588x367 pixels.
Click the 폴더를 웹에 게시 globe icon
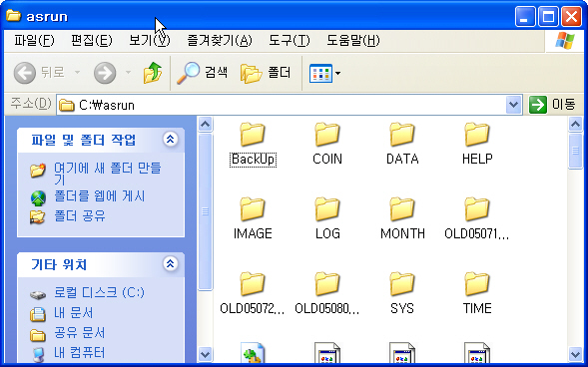tap(38, 198)
